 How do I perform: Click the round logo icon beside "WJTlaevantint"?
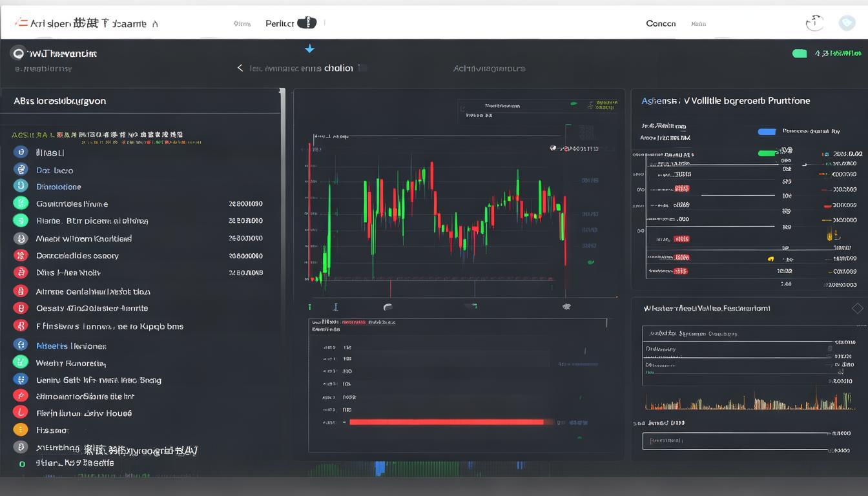[18, 54]
